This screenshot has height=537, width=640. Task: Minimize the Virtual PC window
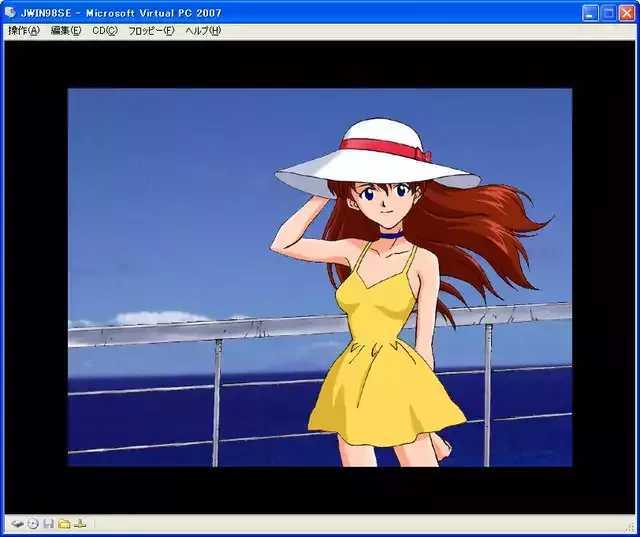point(590,13)
